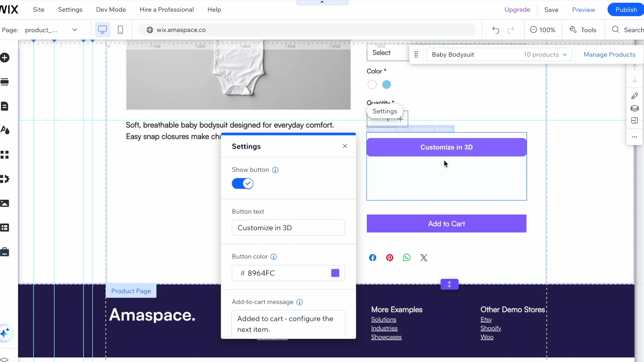Open the AI assistant sparkle icon

(5, 333)
